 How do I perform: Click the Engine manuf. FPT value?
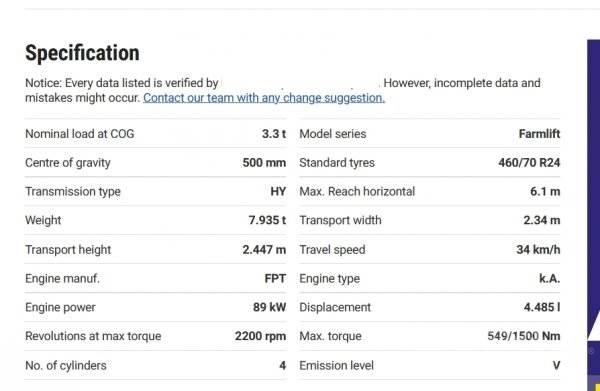(275, 279)
